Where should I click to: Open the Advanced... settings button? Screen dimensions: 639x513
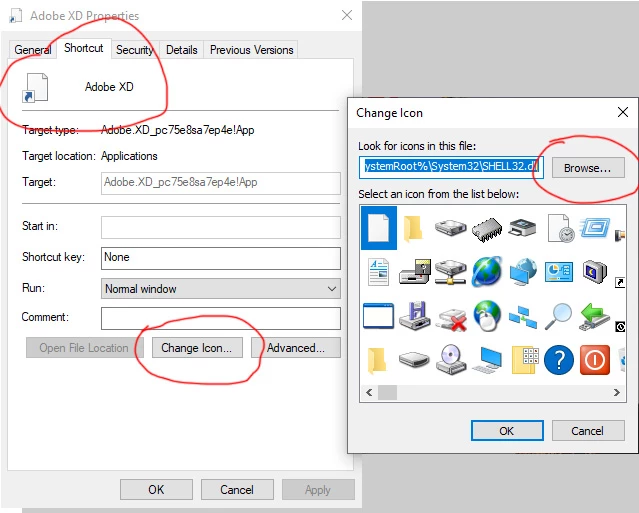295,348
